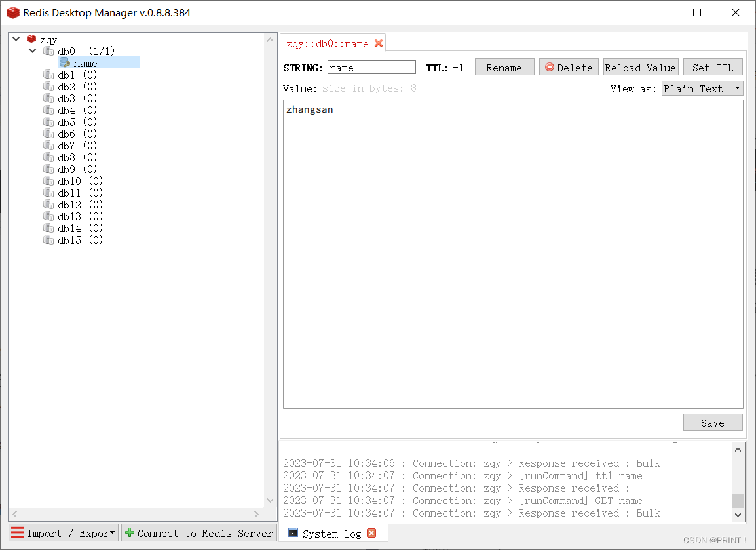The height and width of the screenshot is (550, 756).
Task: Click Set TTL for the name key
Action: pos(713,66)
